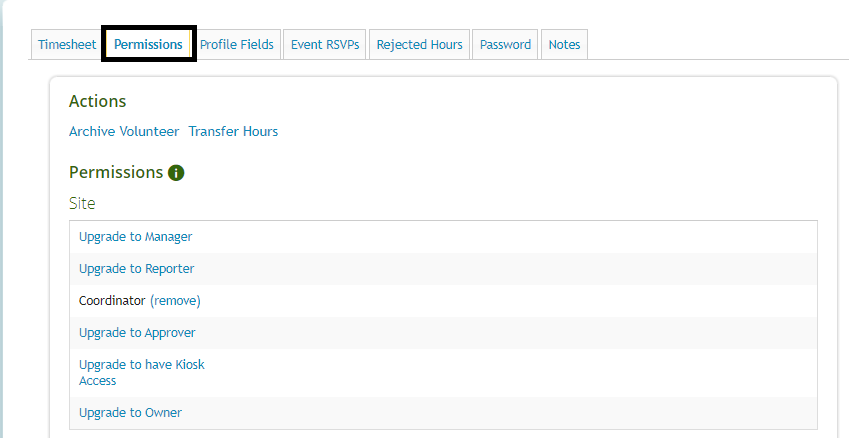The height and width of the screenshot is (438, 849).
Task: Click the Coordinator role label
Action: [112, 301]
